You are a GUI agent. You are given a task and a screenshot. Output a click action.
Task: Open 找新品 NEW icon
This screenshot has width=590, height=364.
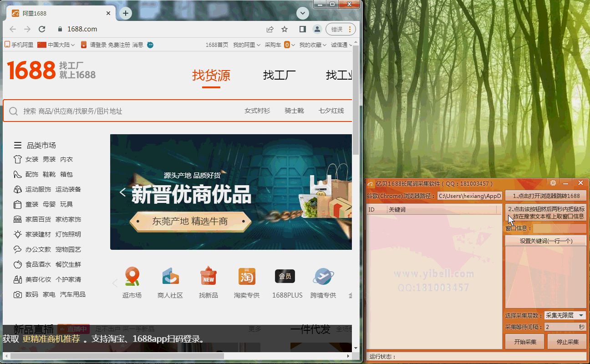tap(209, 276)
